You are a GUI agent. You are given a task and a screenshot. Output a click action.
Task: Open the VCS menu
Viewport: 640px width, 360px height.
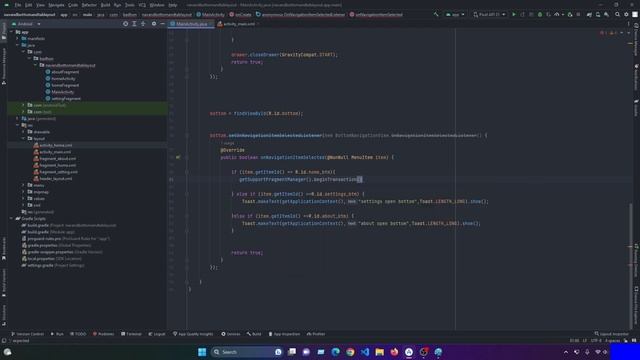[x=142, y=5]
